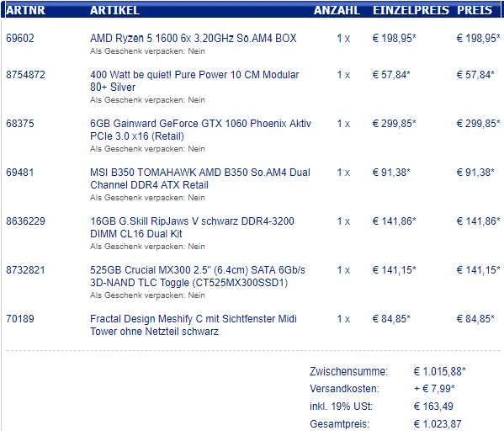Select article number 8636229

click(25, 221)
